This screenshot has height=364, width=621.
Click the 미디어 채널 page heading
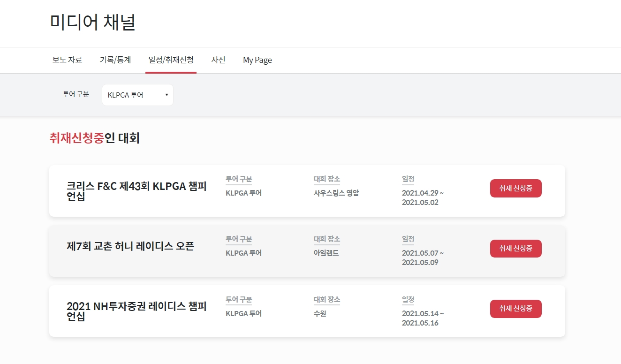(x=93, y=22)
